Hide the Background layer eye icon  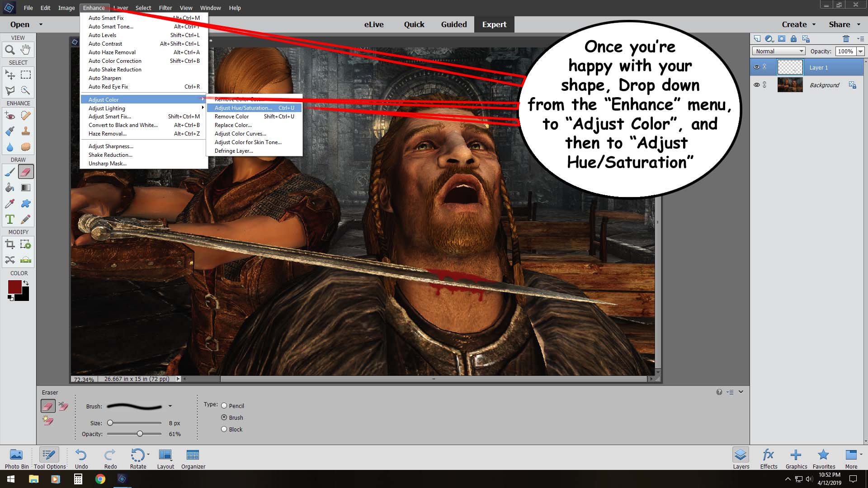757,85
